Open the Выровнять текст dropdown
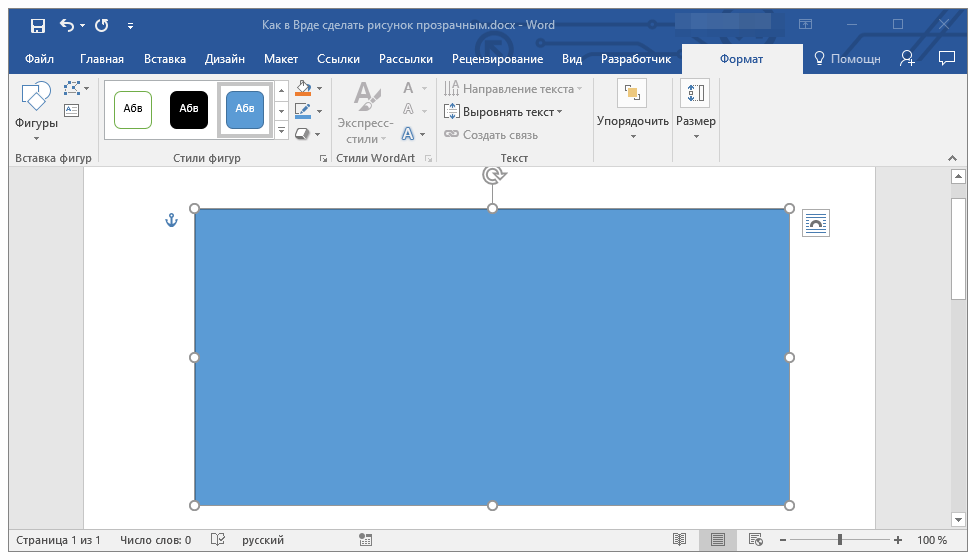 503,112
